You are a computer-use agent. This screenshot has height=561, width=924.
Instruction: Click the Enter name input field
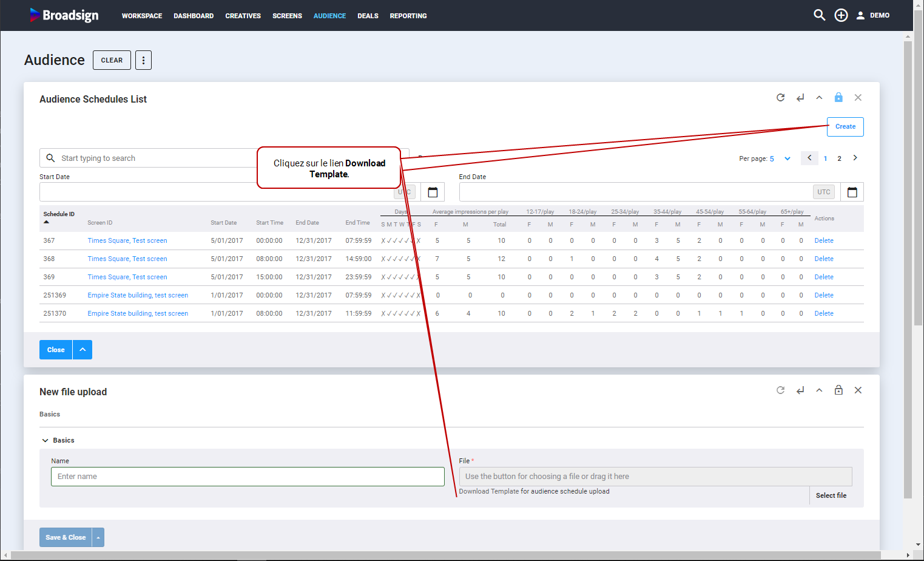[x=248, y=477]
